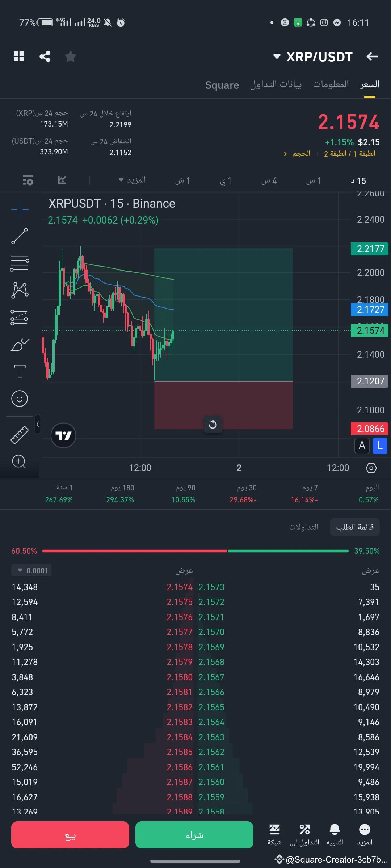Select the 4 hour interval
The image size is (391, 868).
pos(269,181)
